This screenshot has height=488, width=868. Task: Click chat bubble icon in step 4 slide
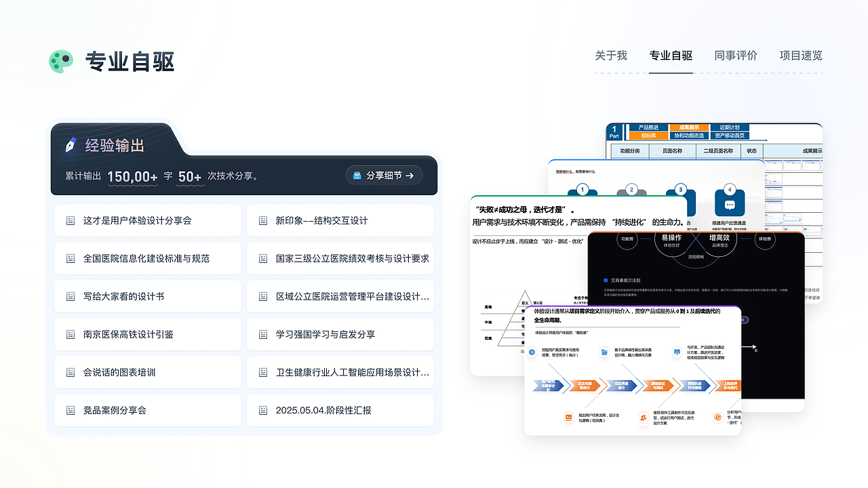pos(730,205)
